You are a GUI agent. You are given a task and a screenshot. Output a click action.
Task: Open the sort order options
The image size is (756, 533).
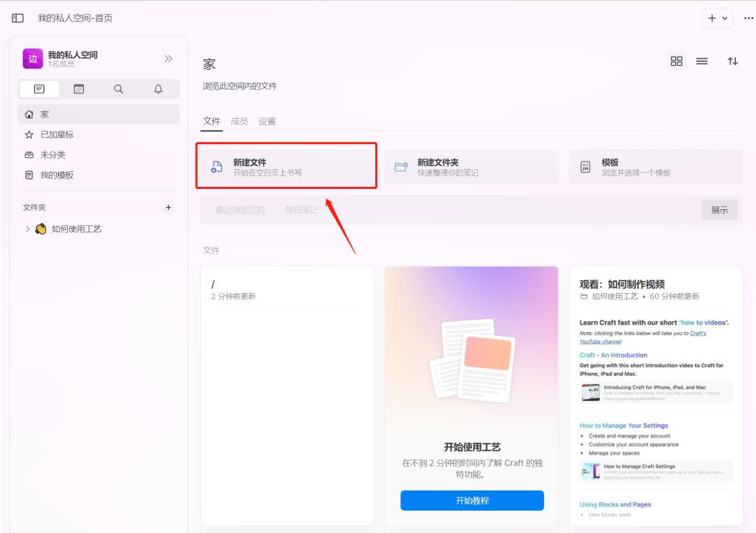tap(732, 61)
